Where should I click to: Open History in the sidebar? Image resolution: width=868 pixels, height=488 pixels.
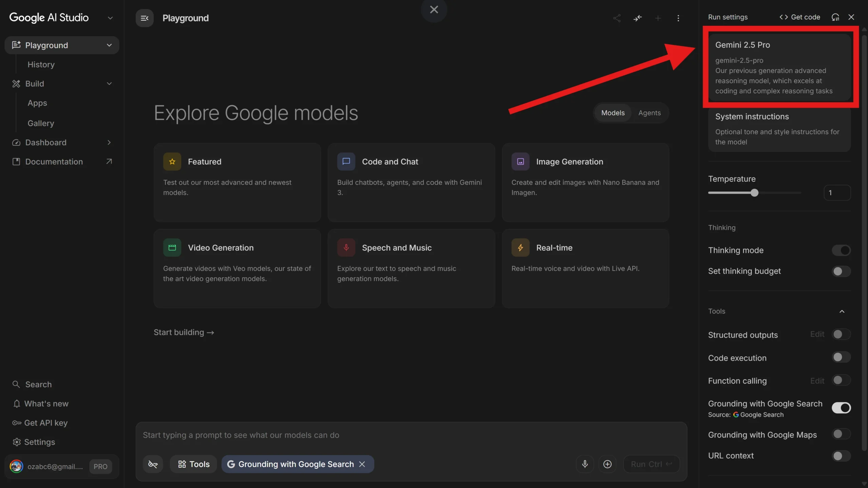pos(41,64)
